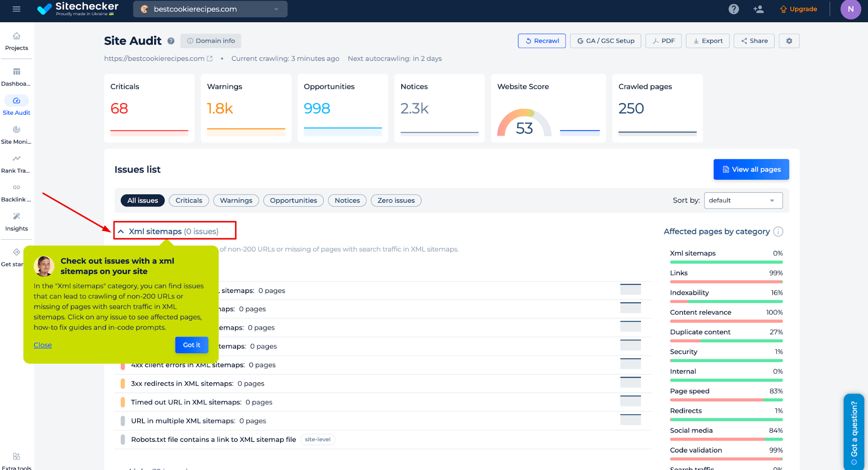868x470 pixels.
Task: Click the Page speed 83% progress bar
Action: coord(725,401)
